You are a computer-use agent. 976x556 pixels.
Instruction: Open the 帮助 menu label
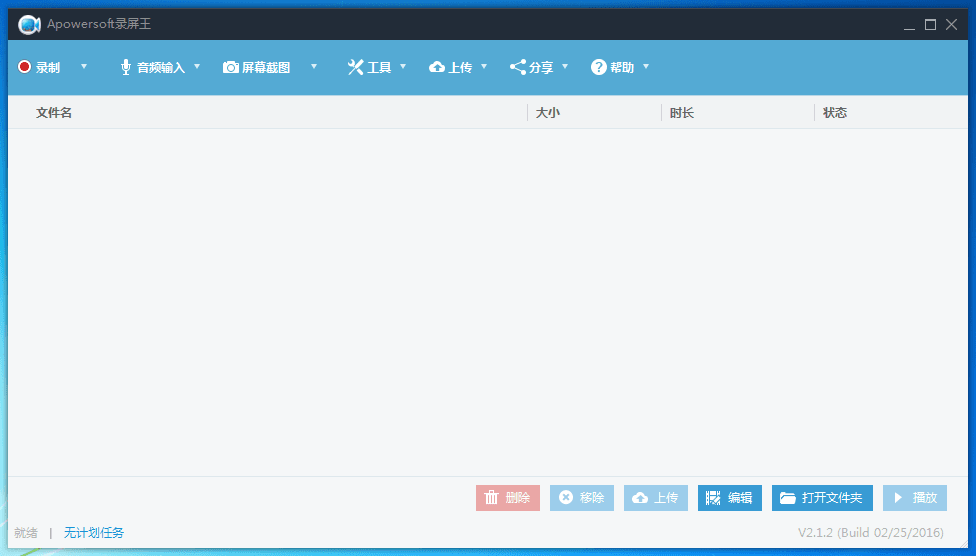(622, 68)
